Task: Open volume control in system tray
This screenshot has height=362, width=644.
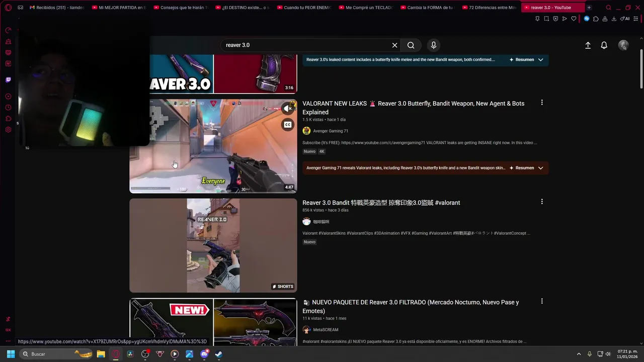Action: click(x=608, y=354)
